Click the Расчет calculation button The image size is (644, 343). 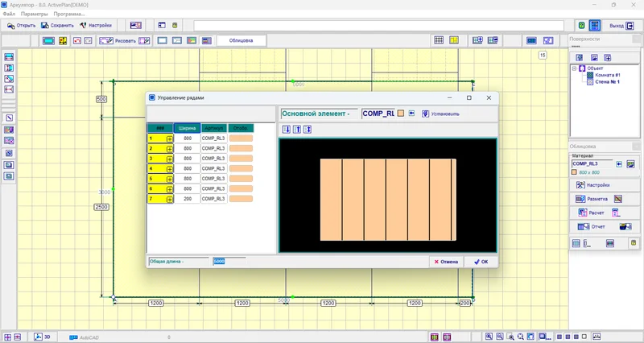click(x=594, y=213)
